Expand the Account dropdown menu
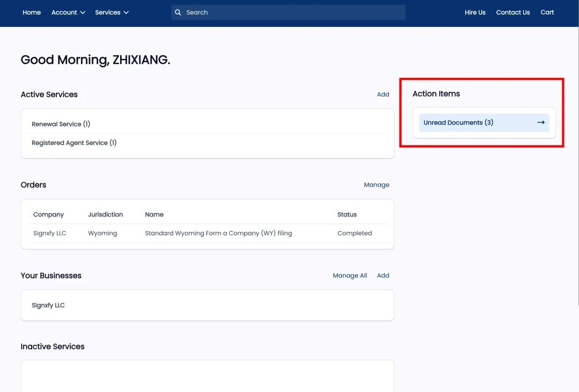Screen dimensions: 579x392 (x=68, y=12)
